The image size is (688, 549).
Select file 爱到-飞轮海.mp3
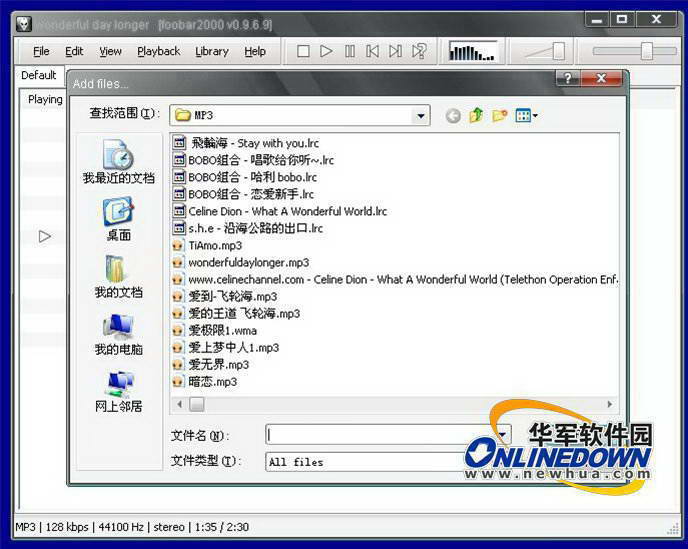tap(225, 297)
